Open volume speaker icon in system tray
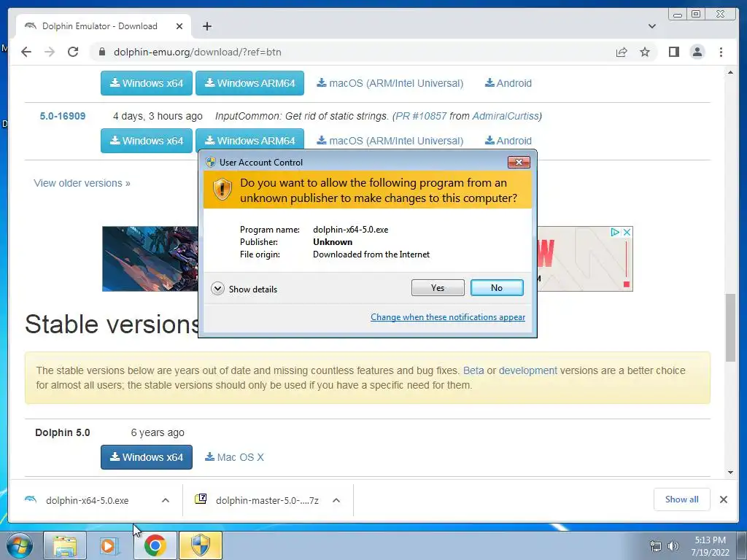 673,546
